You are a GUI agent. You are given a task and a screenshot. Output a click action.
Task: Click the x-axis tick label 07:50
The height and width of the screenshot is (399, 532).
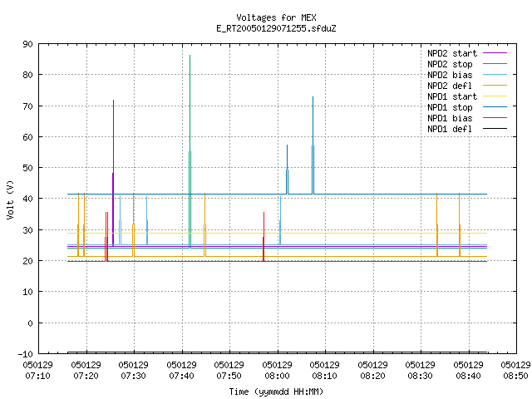coord(229,376)
